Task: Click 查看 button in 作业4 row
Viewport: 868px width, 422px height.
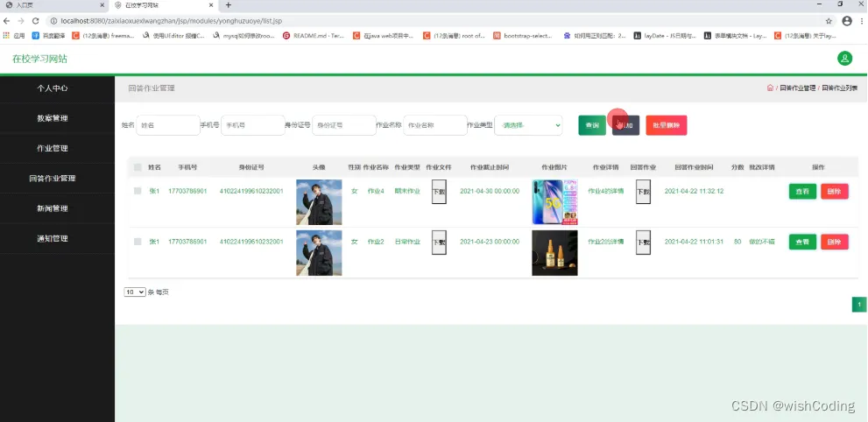Action: tap(802, 192)
